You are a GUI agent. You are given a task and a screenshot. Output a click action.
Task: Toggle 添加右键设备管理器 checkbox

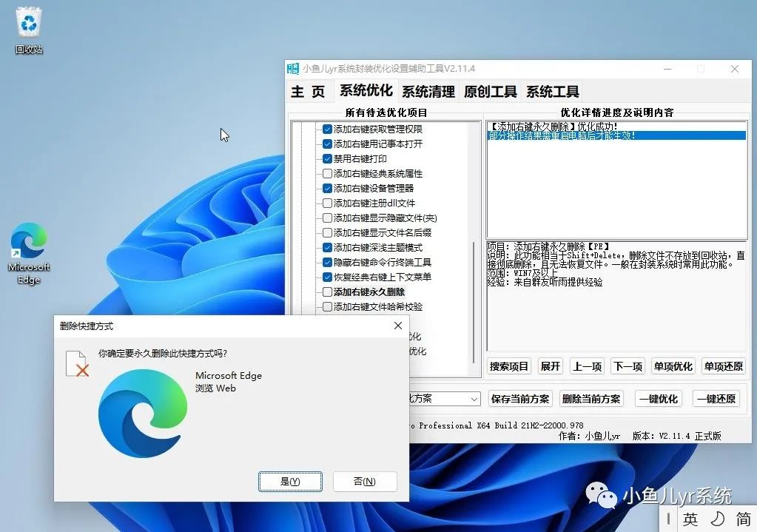(327, 188)
